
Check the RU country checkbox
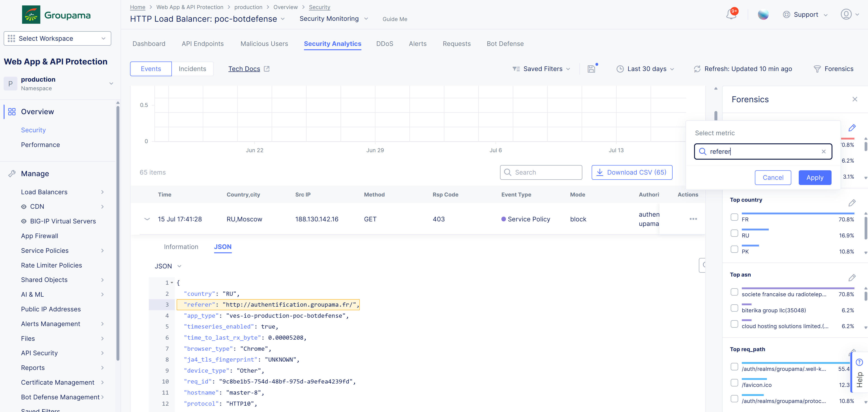tap(734, 233)
